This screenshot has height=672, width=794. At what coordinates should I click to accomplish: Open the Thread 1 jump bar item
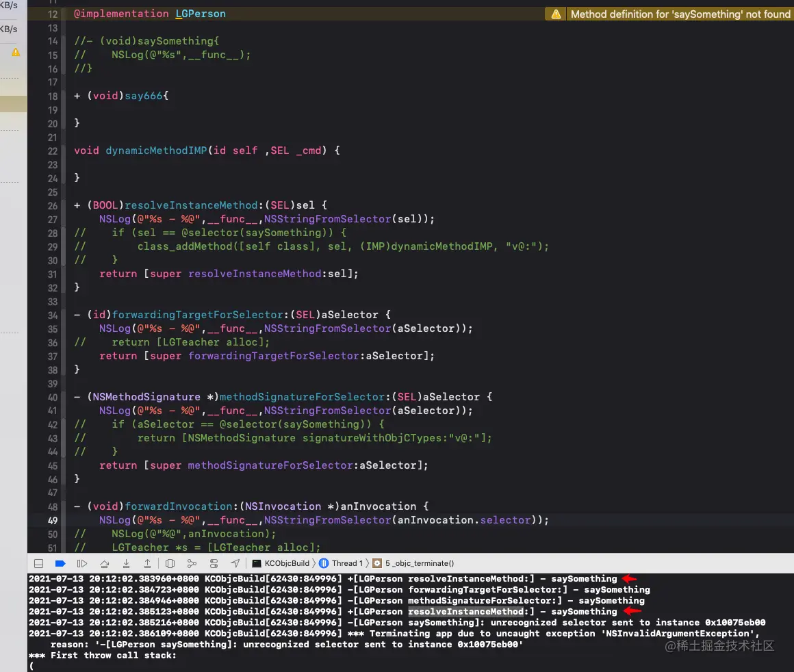(x=342, y=563)
